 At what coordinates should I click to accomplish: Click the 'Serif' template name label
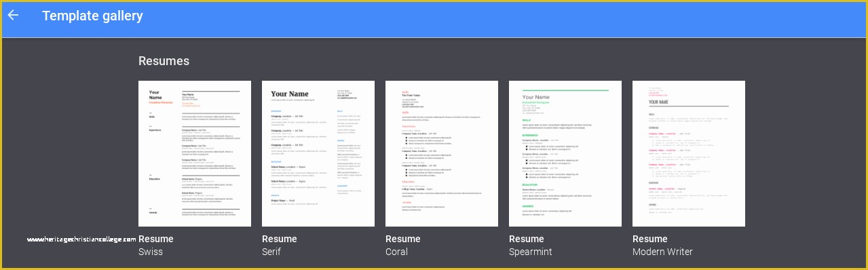[x=271, y=252]
